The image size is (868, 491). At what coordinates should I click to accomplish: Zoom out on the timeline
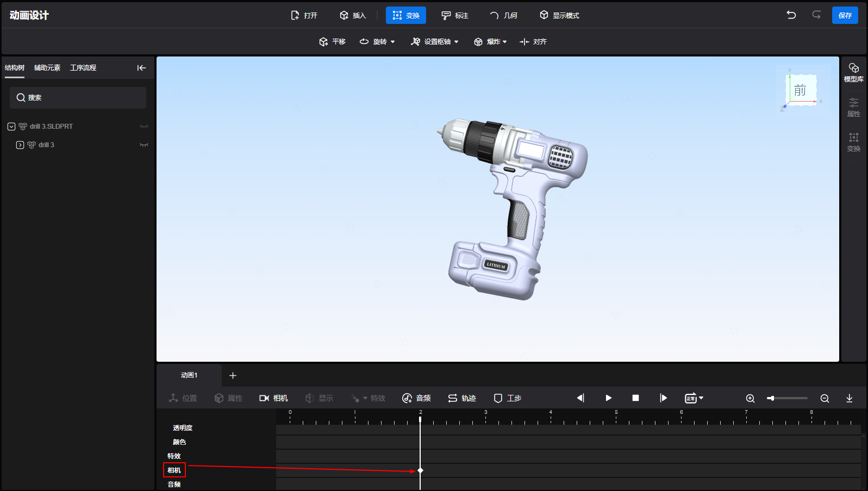pyautogui.click(x=825, y=398)
